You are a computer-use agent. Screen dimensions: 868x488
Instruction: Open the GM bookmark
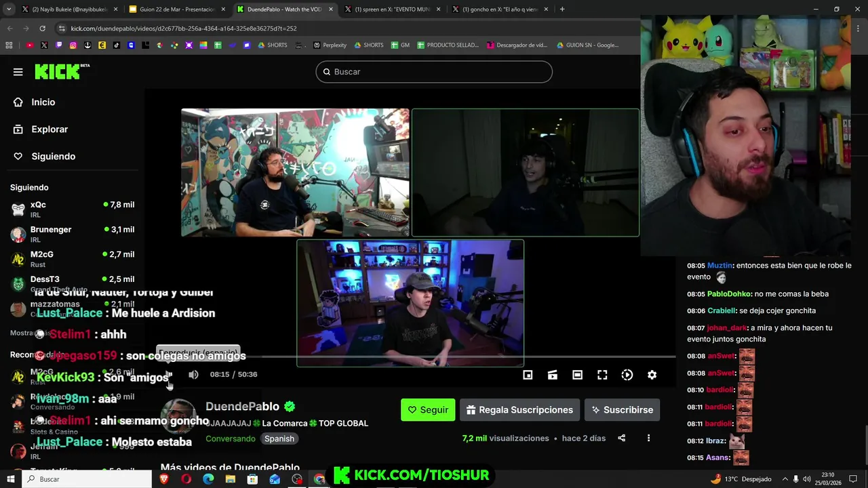(x=399, y=45)
